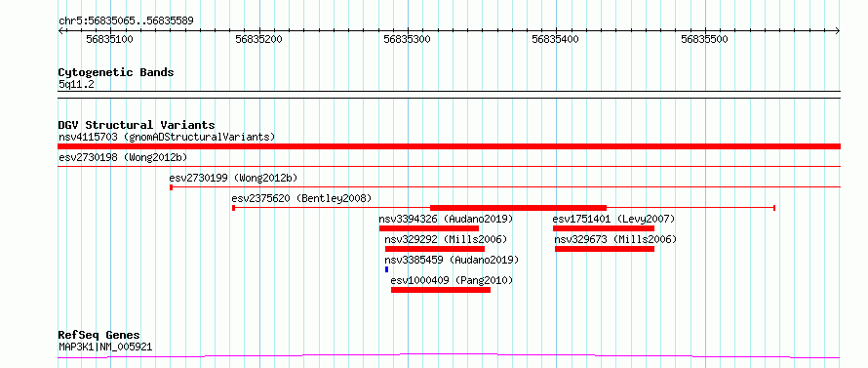Screen dimensions: 868x368
Task: Click ruler position 56835500
Action: point(705,39)
